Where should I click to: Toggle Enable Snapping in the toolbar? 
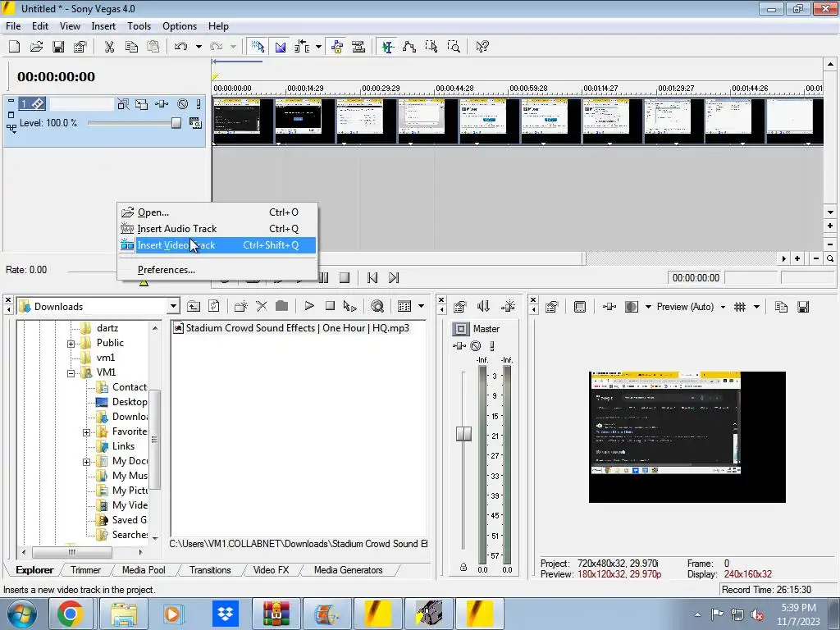coord(258,47)
